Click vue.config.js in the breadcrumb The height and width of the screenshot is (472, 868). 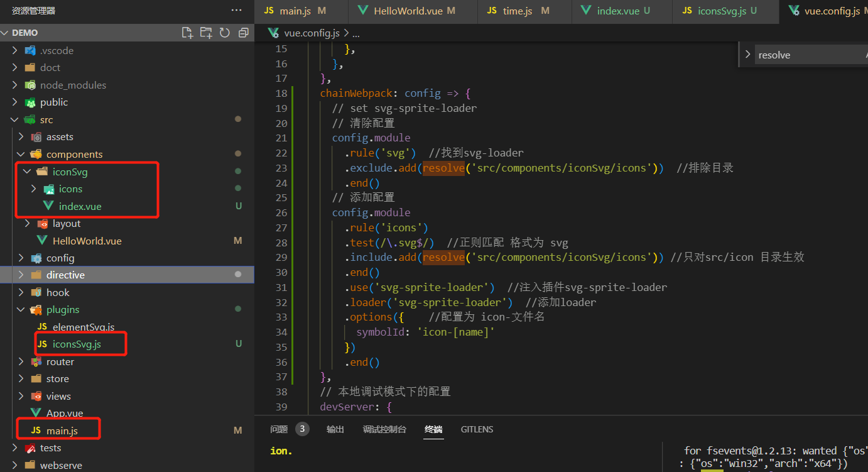pos(312,33)
